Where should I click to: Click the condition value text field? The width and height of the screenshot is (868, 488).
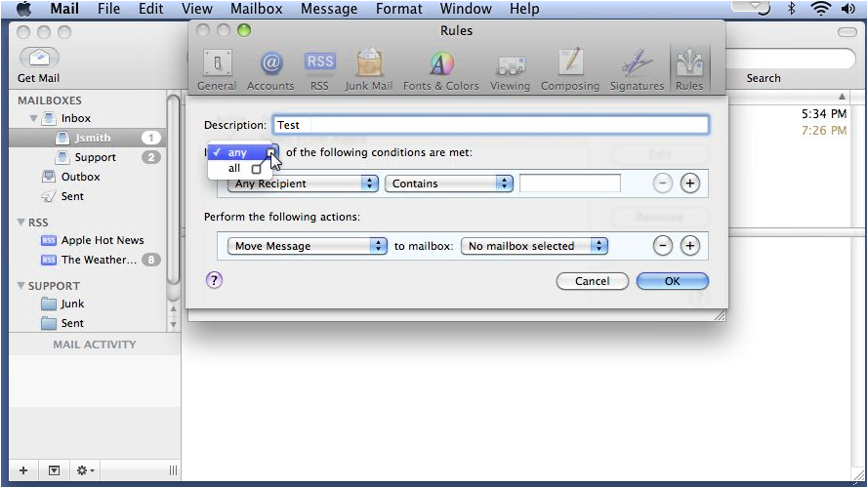[x=569, y=183]
